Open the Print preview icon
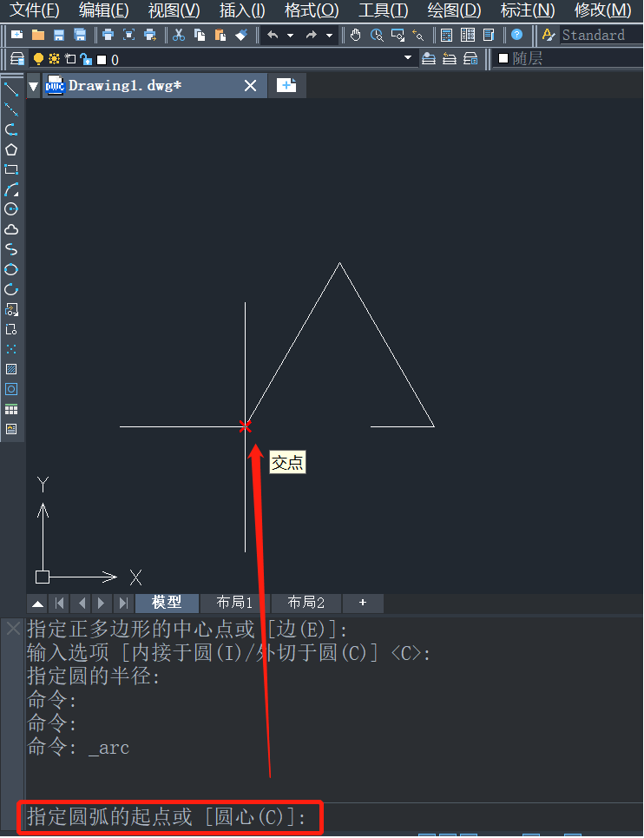This screenshot has width=644, height=838. pos(128,36)
